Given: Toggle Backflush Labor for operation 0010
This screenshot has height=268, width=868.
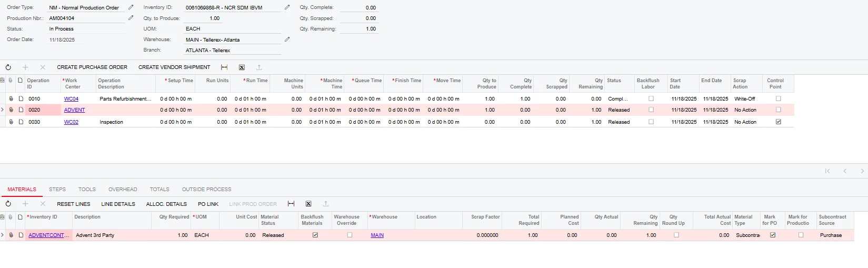Looking at the screenshot, I should point(651,98).
